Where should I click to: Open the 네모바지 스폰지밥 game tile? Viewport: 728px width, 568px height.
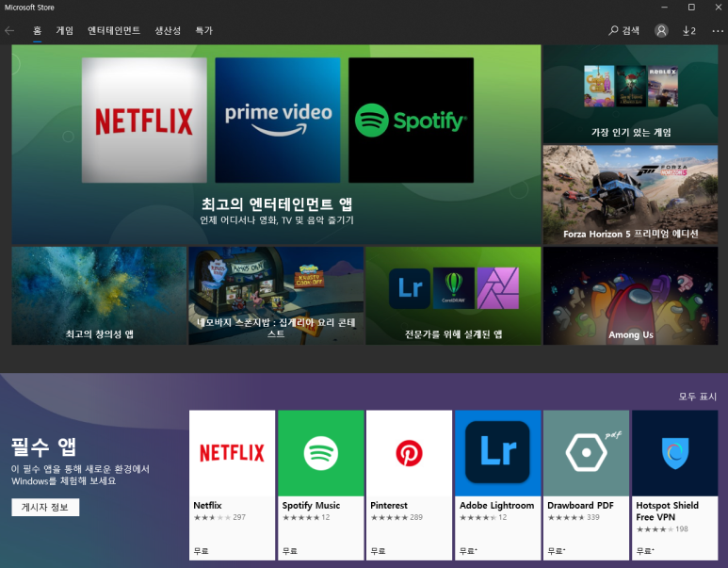pyautogui.click(x=276, y=296)
